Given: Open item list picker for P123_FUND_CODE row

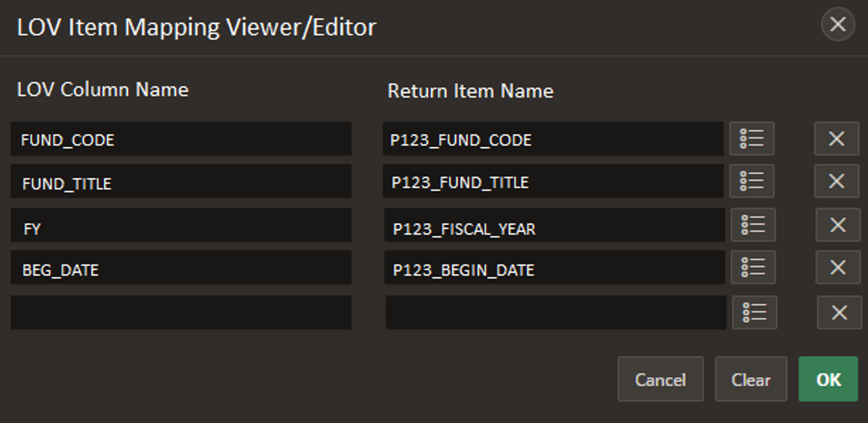Looking at the screenshot, I should click(x=752, y=138).
